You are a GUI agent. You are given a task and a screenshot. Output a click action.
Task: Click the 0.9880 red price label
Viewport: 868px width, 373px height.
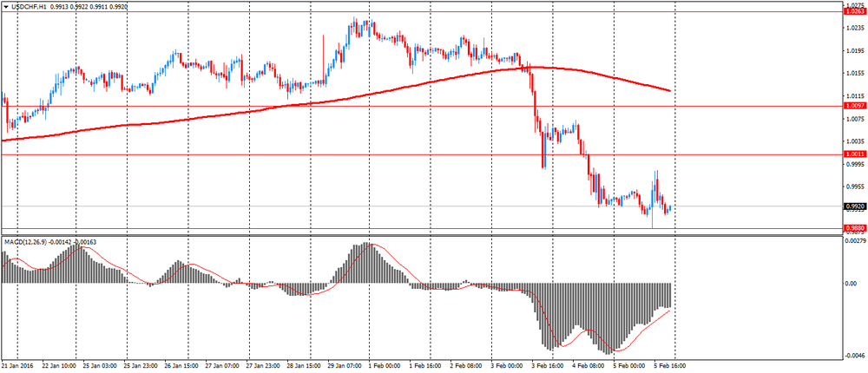[854, 228]
